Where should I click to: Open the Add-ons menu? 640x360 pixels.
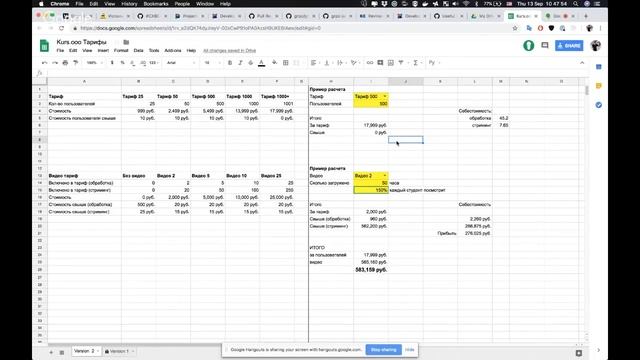tap(173, 51)
